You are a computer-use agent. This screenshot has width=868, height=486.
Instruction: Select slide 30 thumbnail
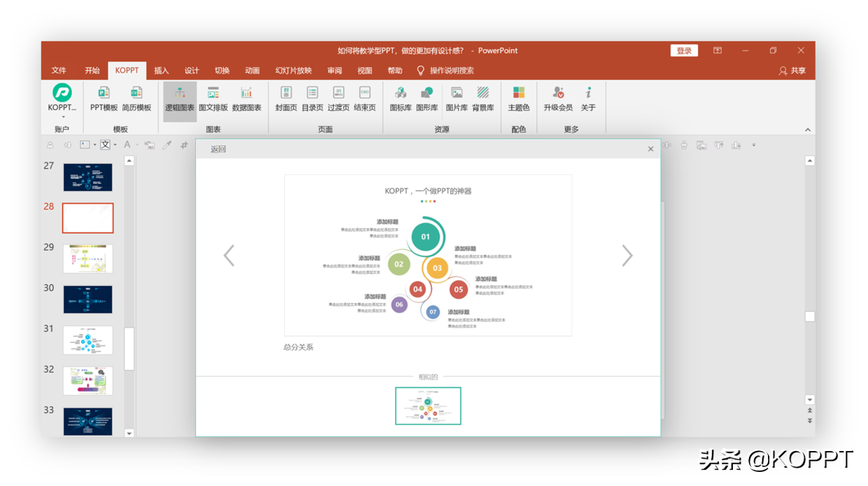(x=87, y=299)
